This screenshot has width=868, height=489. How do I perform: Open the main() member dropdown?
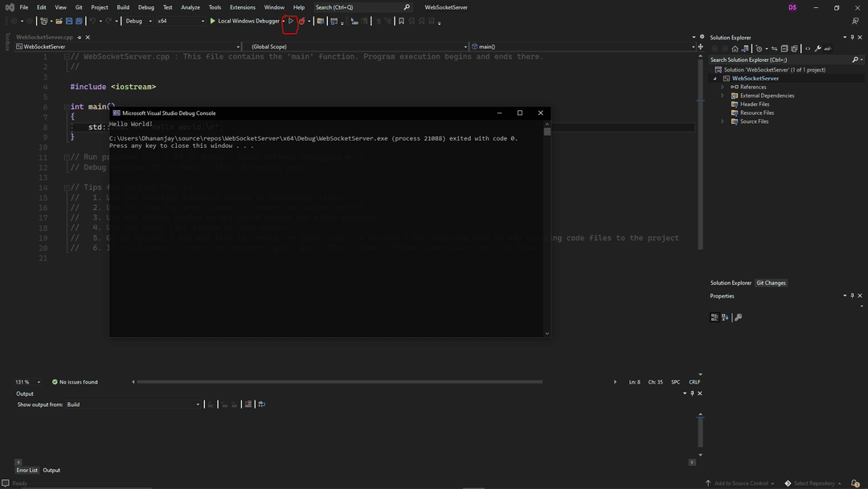tap(583, 47)
